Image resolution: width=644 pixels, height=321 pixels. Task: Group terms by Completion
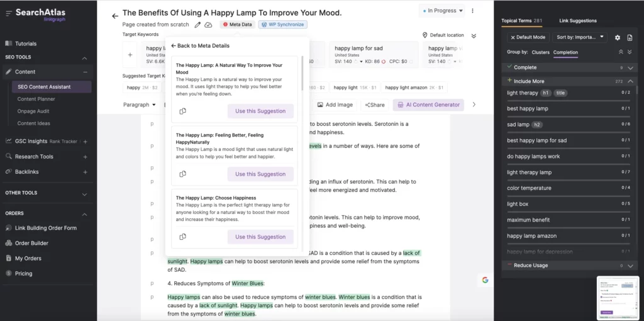coord(565,52)
